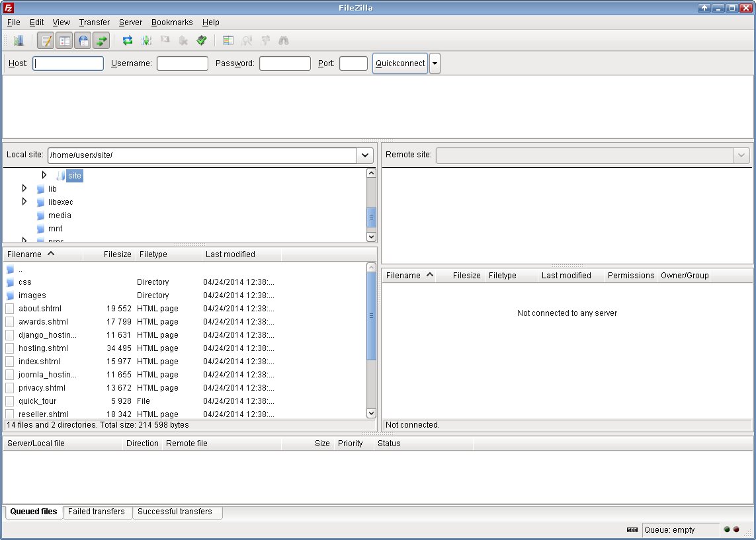Screen dimensions: 756x540
Task: Click file icon beside privacy.shtml
Action: (10, 388)
